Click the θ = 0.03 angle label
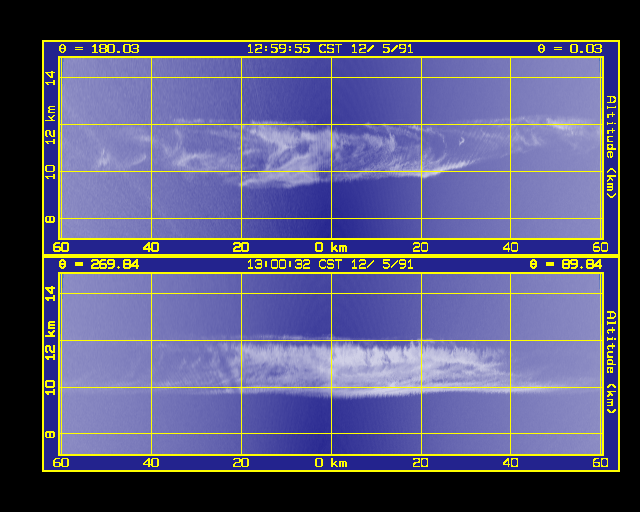Viewport: 640px width, 512px height. coord(570,49)
